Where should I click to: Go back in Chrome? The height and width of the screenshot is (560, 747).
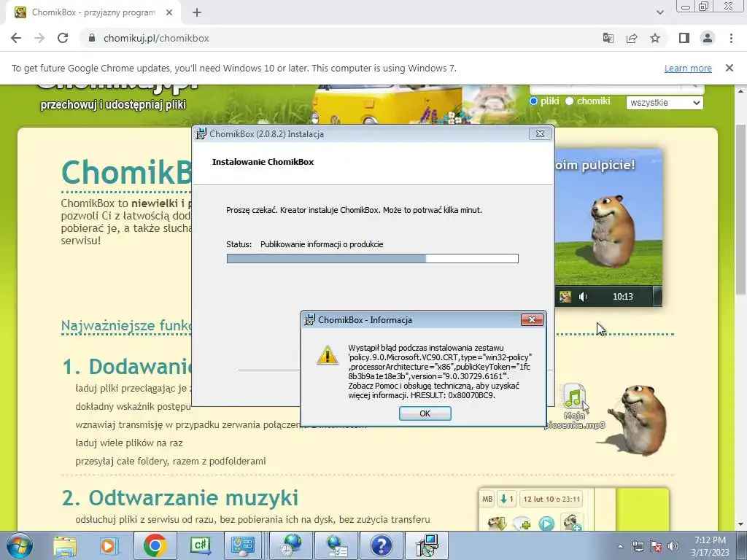[x=16, y=38]
